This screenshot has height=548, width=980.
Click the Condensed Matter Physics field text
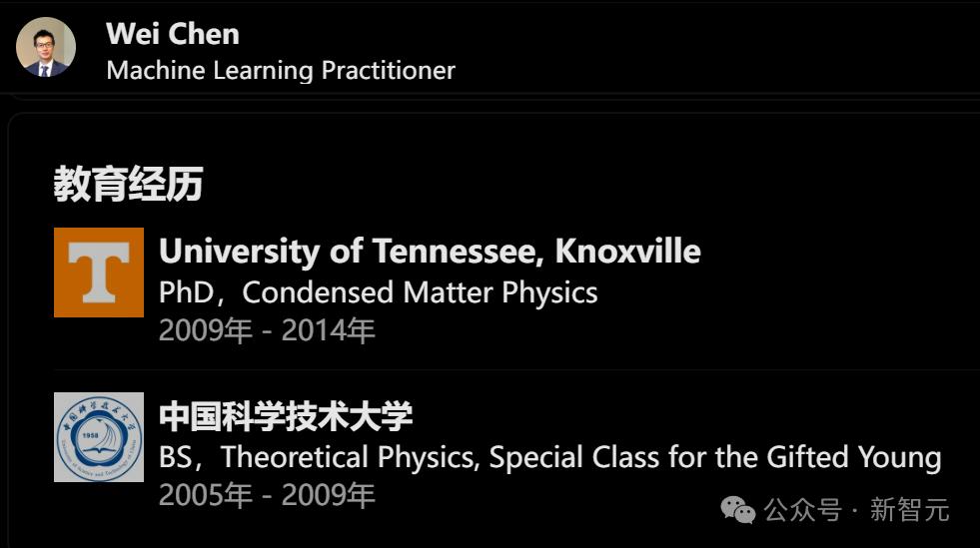click(x=420, y=292)
